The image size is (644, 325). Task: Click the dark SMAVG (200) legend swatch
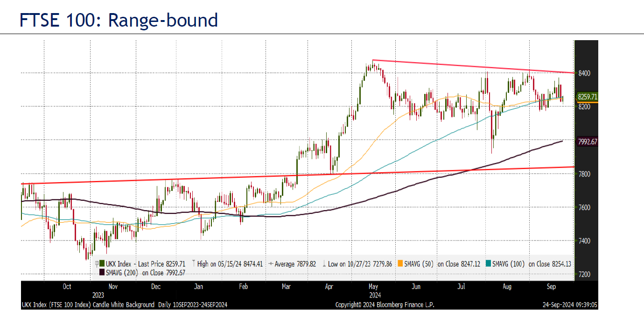pos(102,273)
